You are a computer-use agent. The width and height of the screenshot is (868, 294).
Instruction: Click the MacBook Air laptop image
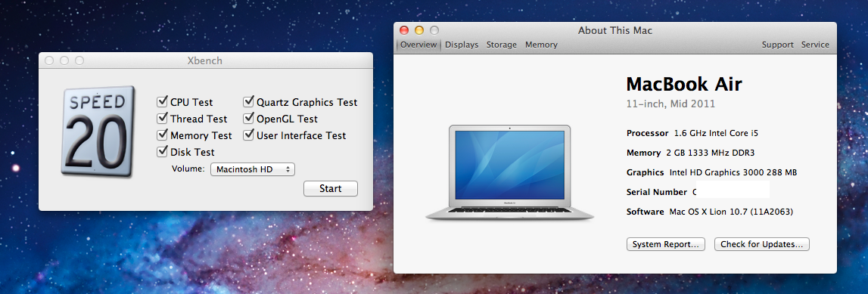pyautogui.click(x=509, y=173)
